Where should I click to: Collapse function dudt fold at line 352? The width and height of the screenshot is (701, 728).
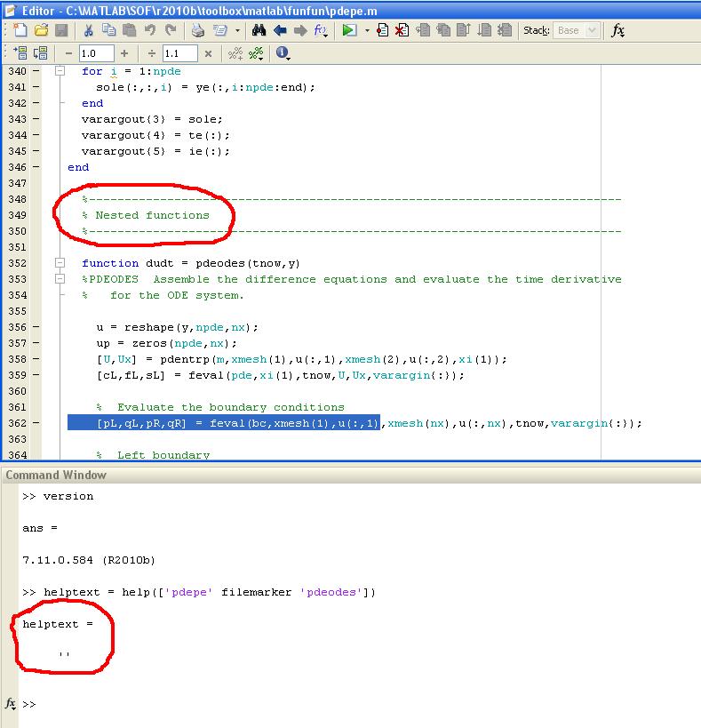click(60, 263)
